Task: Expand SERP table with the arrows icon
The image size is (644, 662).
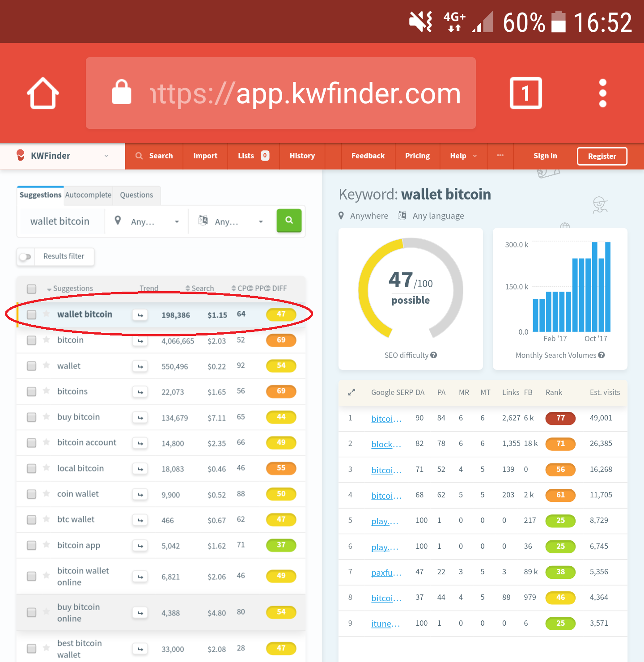Action: point(352,392)
